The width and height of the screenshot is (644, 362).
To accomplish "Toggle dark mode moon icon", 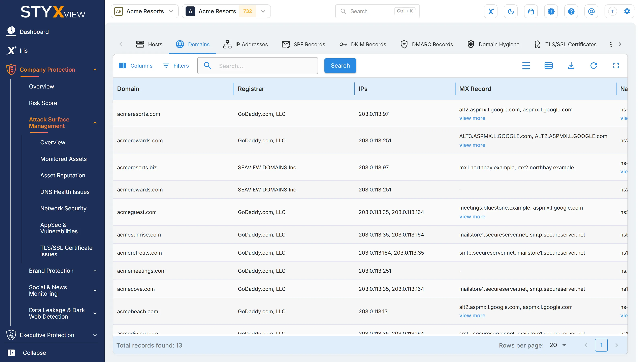I will (x=511, y=11).
